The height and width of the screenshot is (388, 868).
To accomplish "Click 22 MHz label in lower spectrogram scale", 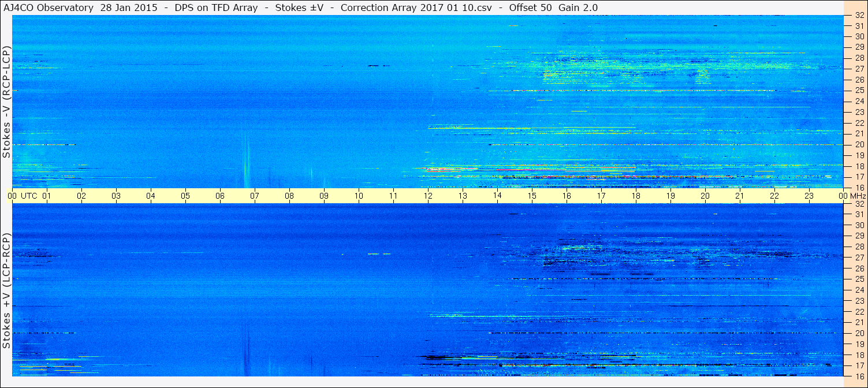I will [x=859, y=312].
